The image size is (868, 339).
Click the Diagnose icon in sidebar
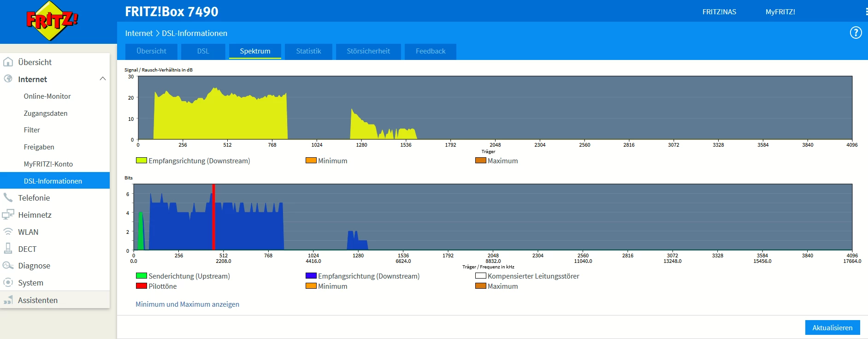pos(8,266)
